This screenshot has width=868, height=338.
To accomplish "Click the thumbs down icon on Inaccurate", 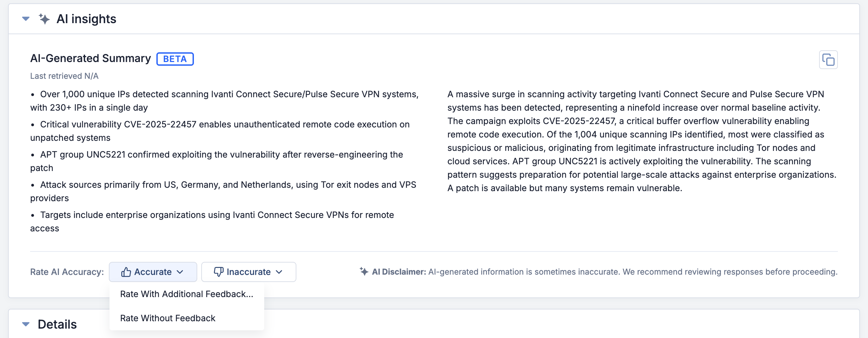I will point(218,272).
